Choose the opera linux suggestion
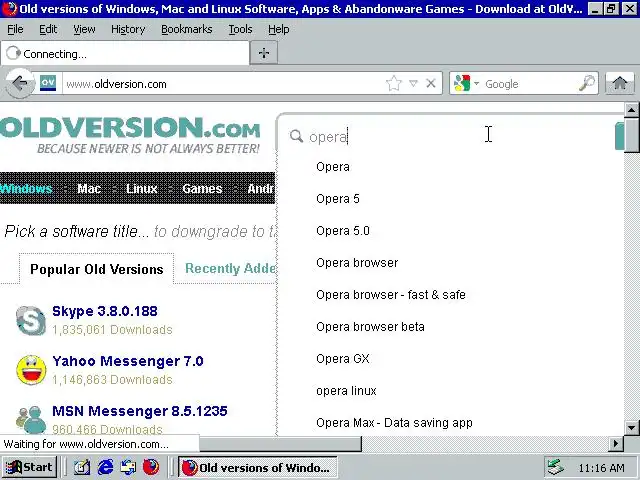 (x=346, y=391)
